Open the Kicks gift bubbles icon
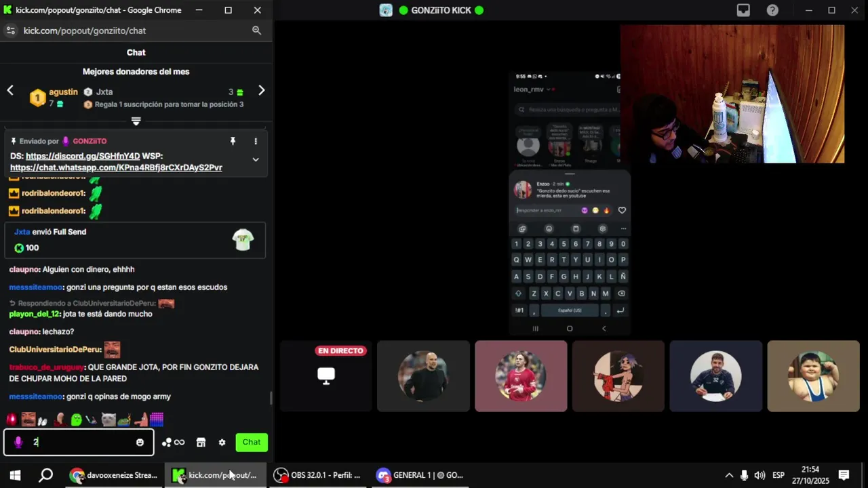This screenshot has height=488, width=868. (x=166, y=442)
